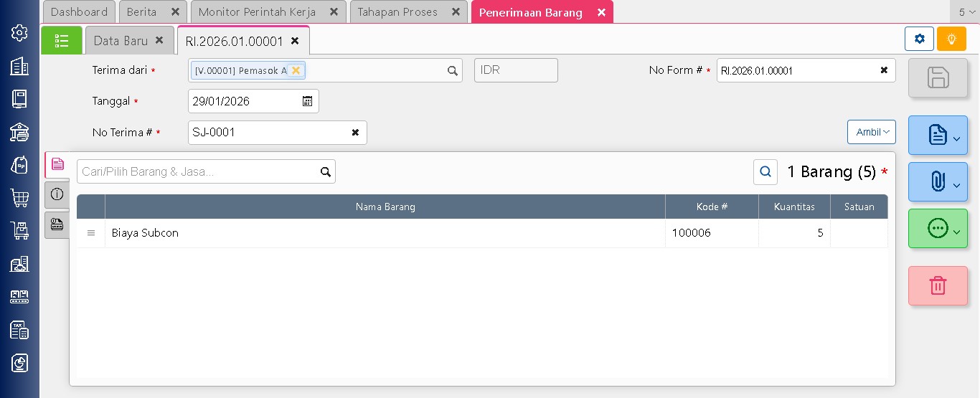The image size is (980, 398).
Task: Click the shopping cart icon in sidebar
Action: point(19,198)
